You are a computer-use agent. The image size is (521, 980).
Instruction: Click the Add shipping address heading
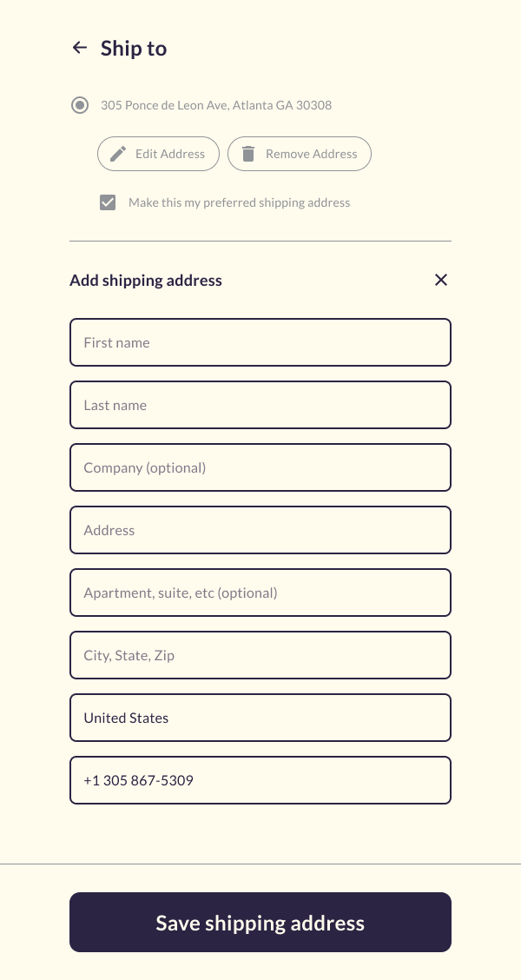[x=146, y=281]
